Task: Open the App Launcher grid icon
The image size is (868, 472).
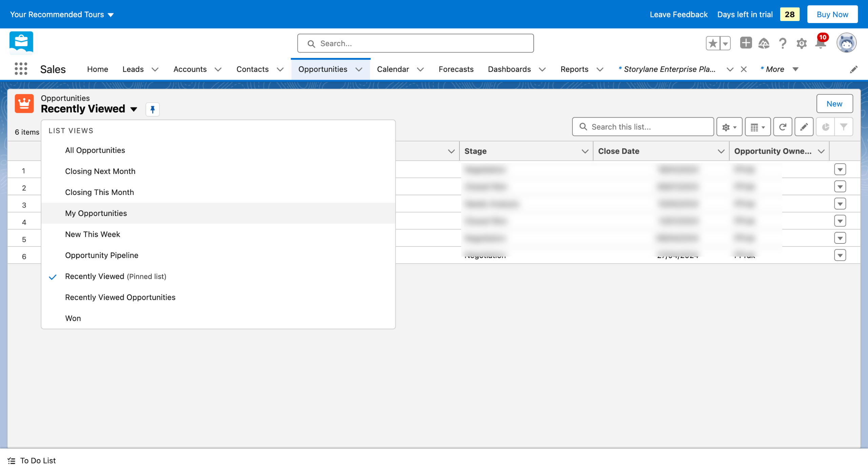Action: point(21,69)
